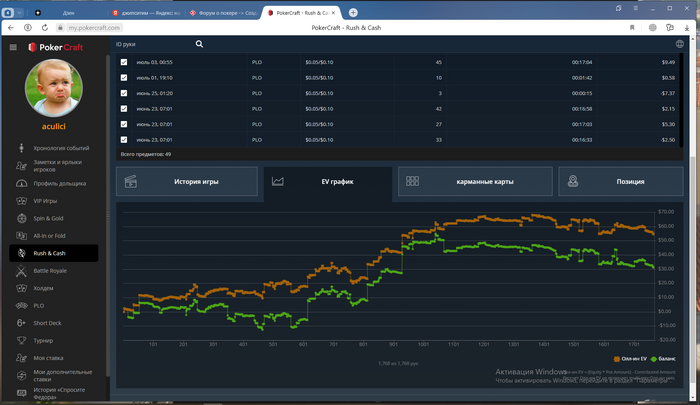Open the PokerCraft hamburger menu
Viewport: 700px width, 405px height.
coord(13,47)
